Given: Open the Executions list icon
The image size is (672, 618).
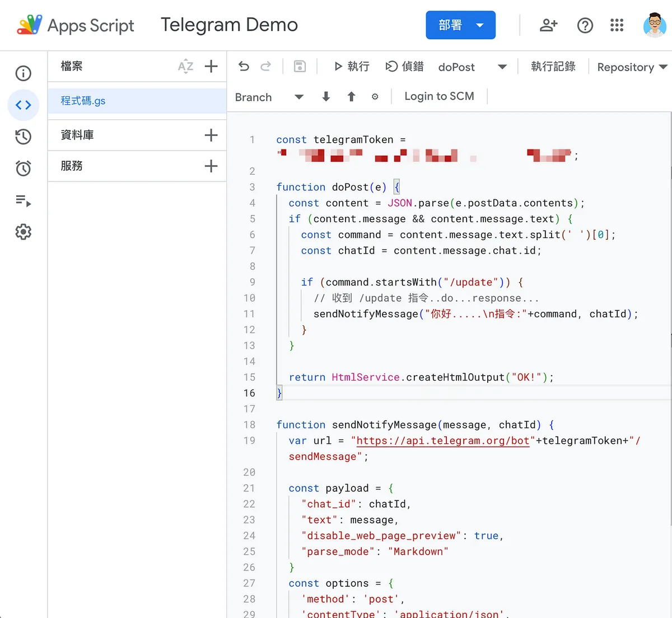Looking at the screenshot, I should tap(23, 200).
